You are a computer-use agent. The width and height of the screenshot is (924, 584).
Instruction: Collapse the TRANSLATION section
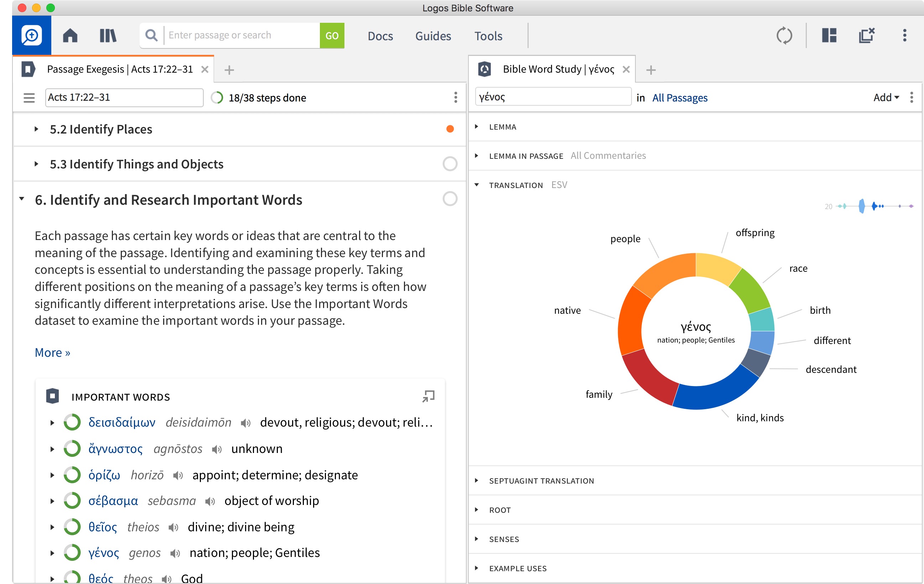click(x=477, y=185)
